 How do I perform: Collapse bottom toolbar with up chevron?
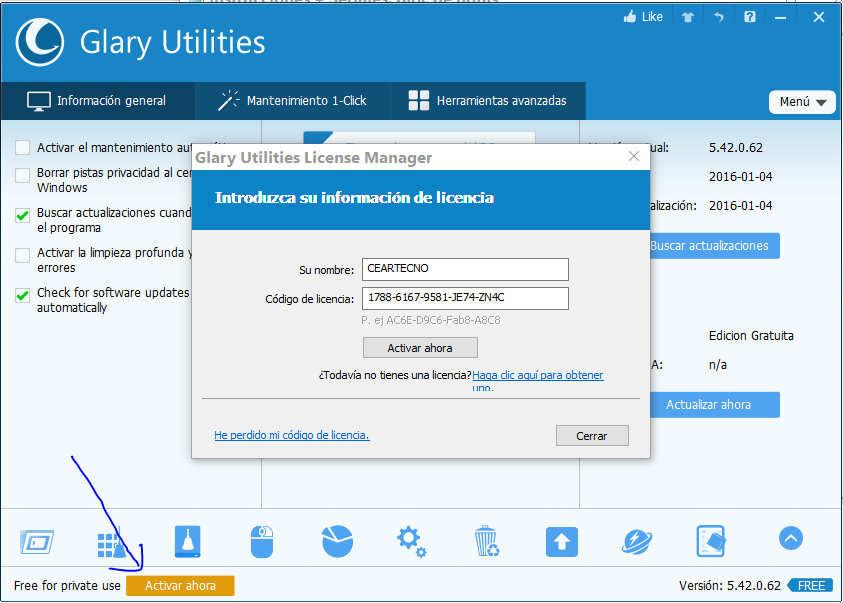pos(790,538)
